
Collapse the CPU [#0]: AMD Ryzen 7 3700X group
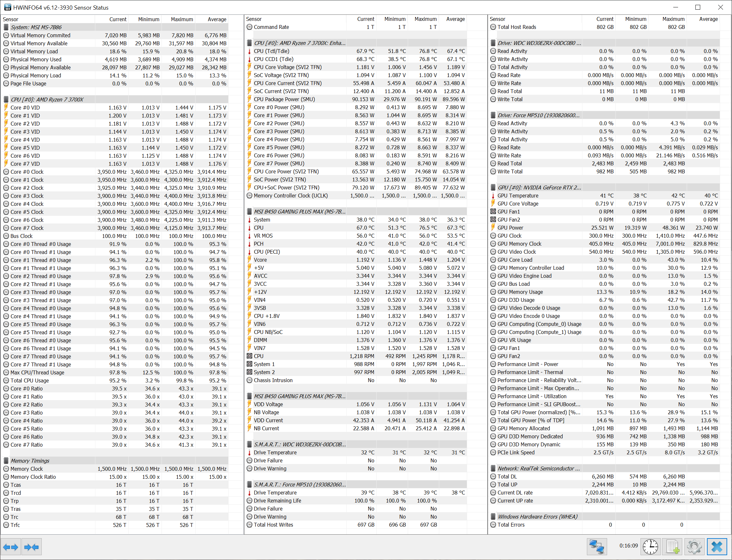coord(47,99)
